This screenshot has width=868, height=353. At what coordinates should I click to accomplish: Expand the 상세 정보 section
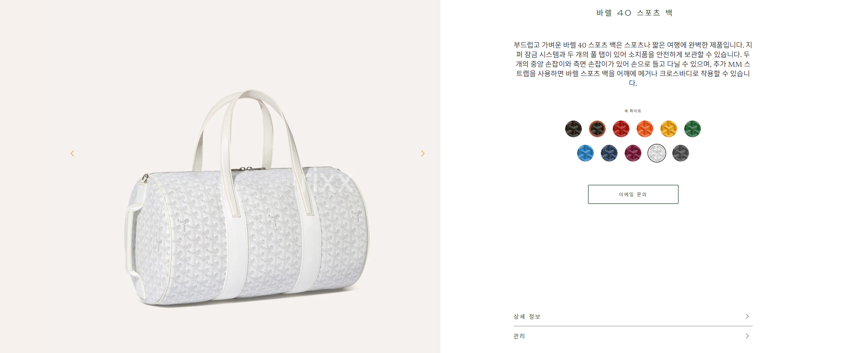click(x=633, y=316)
